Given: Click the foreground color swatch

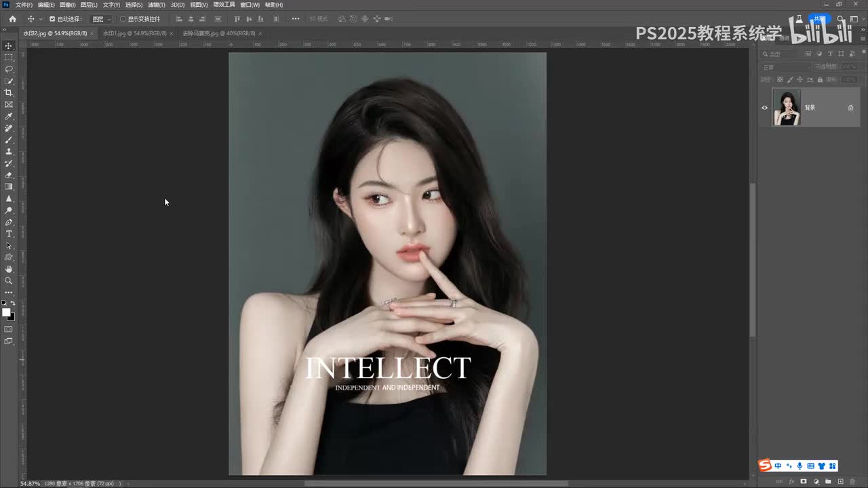Looking at the screenshot, I should (6, 312).
